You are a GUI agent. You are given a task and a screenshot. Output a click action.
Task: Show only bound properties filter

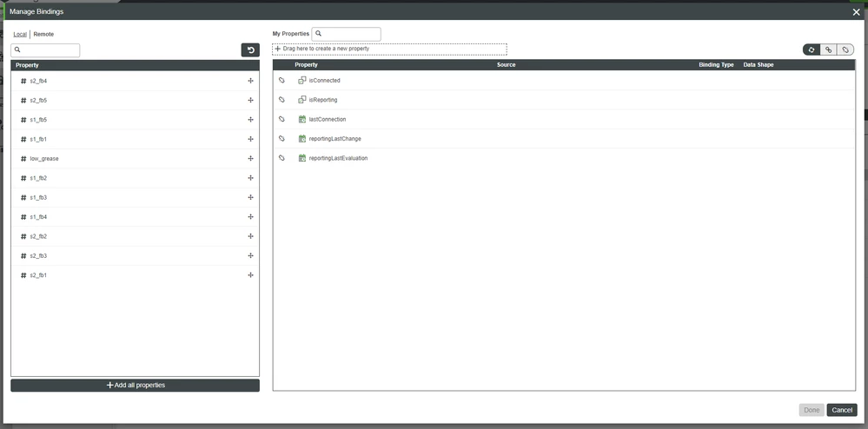829,49
